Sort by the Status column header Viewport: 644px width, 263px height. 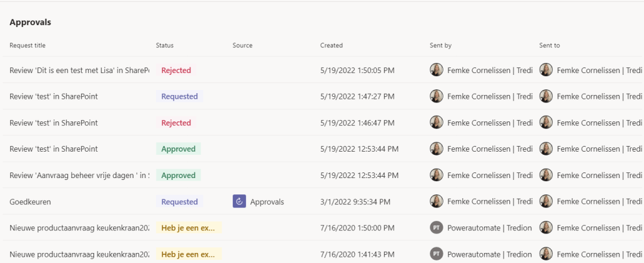coord(165,45)
